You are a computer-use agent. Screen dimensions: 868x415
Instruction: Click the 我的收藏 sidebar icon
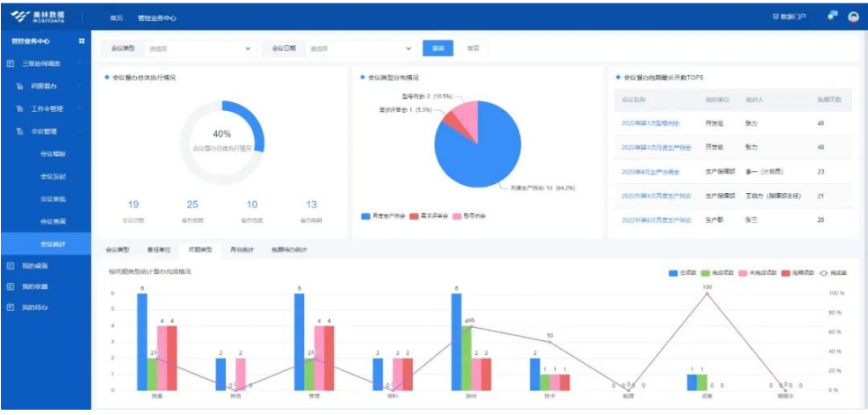click(x=11, y=286)
